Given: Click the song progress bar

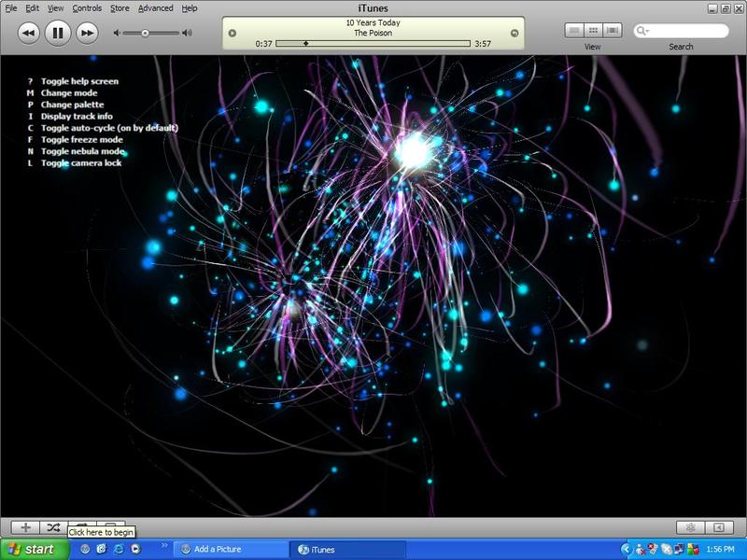Looking at the screenshot, I should tap(373, 44).
